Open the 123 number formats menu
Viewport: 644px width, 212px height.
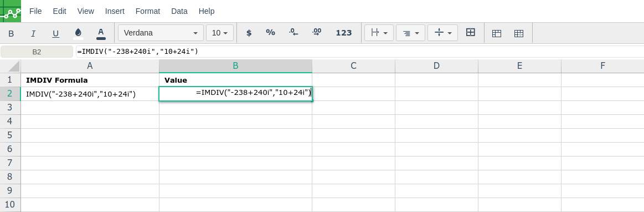pos(344,33)
